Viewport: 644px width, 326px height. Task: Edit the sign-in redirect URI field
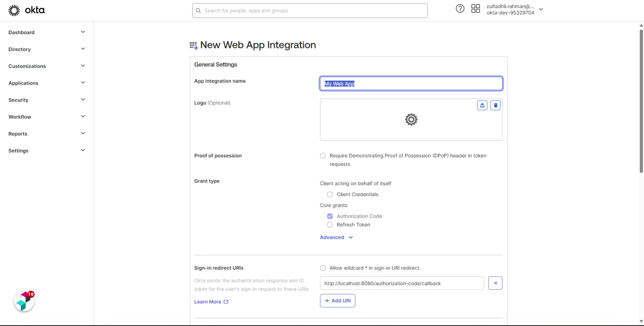[402, 283]
